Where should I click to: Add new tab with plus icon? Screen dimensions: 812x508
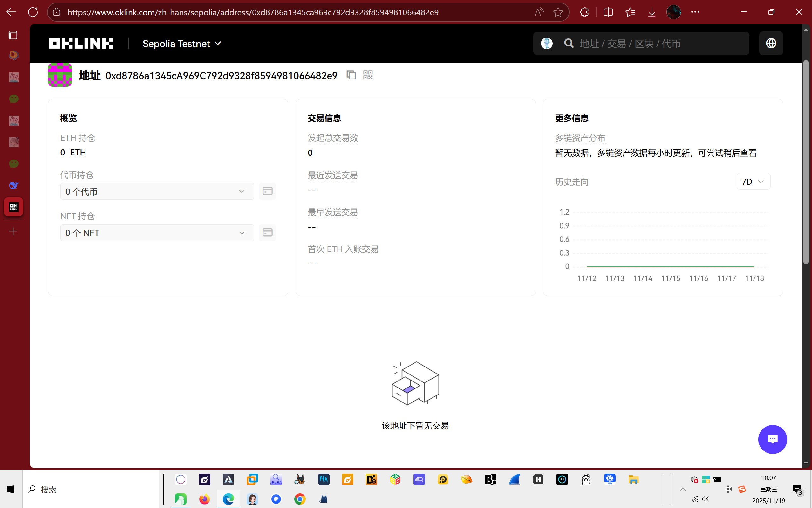13,231
